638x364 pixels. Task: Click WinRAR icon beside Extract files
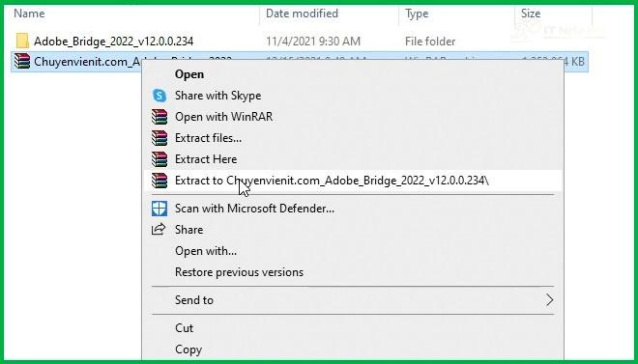pyautogui.click(x=159, y=138)
